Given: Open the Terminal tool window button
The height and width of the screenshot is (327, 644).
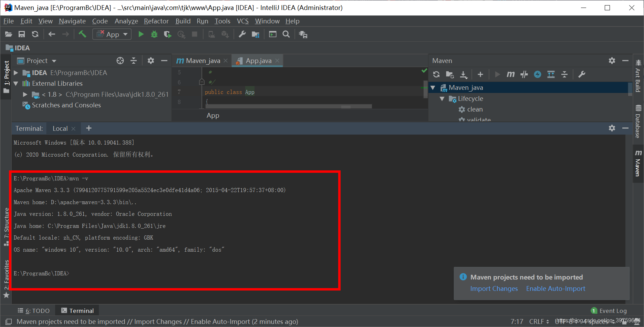Looking at the screenshot, I should [77, 310].
